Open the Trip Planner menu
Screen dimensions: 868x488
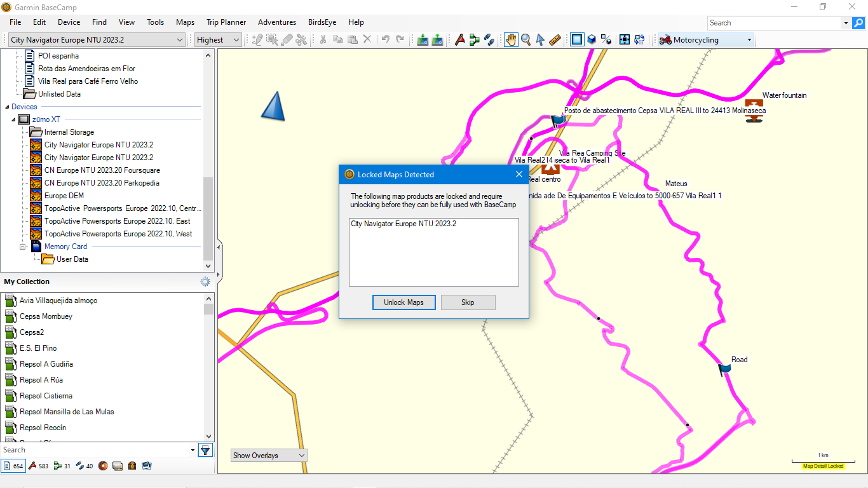tap(226, 22)
